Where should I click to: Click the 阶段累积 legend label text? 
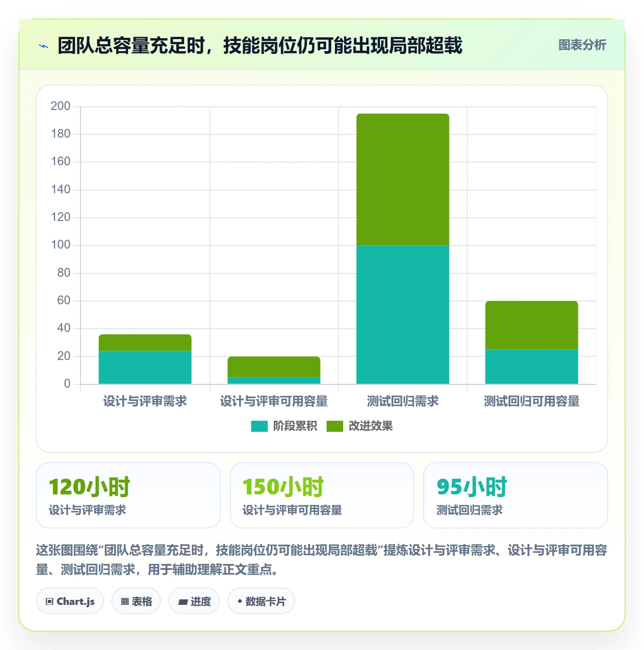295,426
